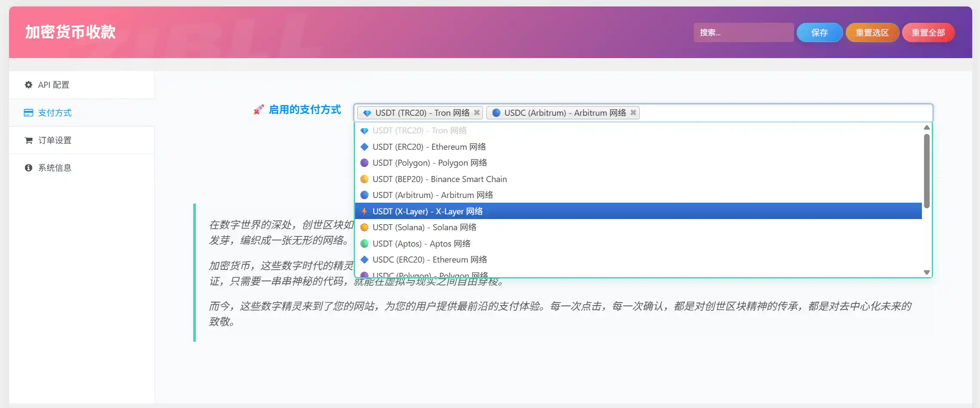This screenshot has width=980, height=408.
Task: Click the rocket icon before 启用的支付方式
Action: click(x=258, y=110)
